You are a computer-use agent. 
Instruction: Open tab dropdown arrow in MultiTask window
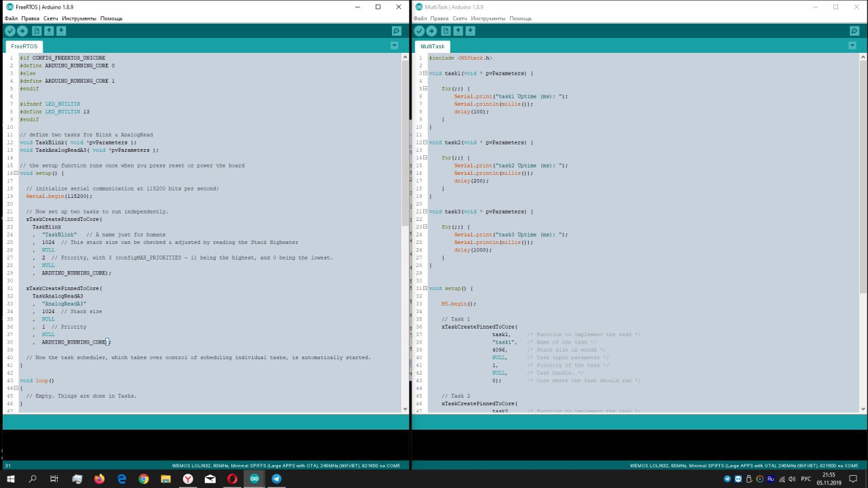[852, 45]
